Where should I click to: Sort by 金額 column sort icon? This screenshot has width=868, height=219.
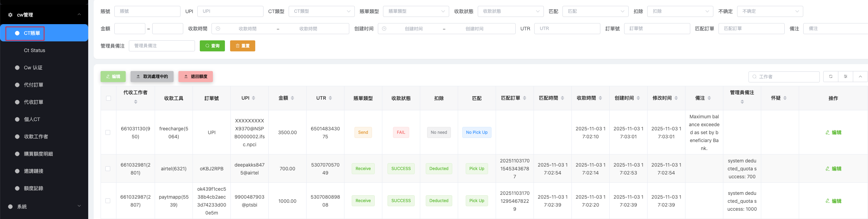pos(292,98)
